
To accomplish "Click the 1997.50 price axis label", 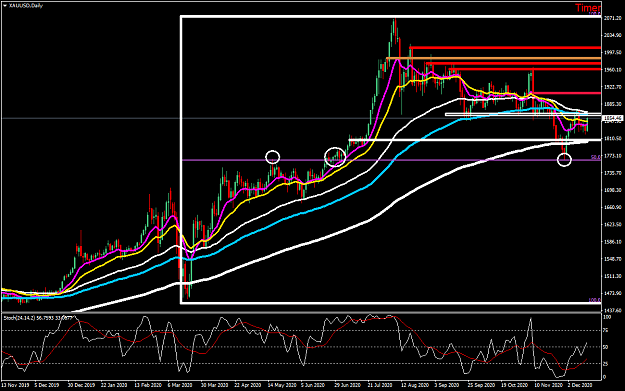I will point(613,53).
